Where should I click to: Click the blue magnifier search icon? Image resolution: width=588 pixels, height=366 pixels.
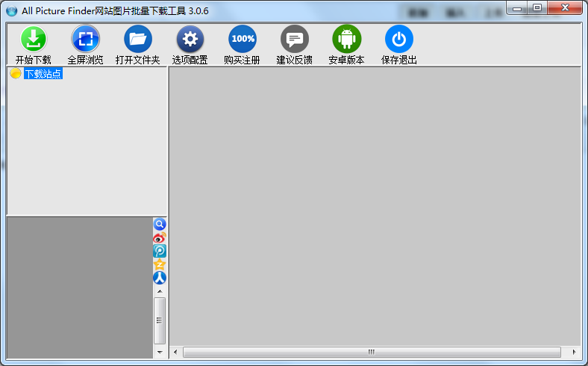click(160, 224)
